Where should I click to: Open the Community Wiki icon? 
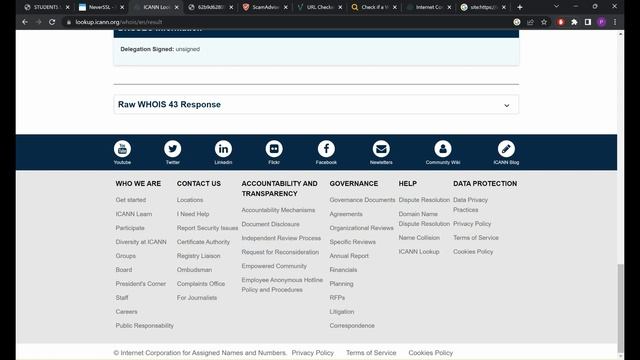tap(442, 149)
